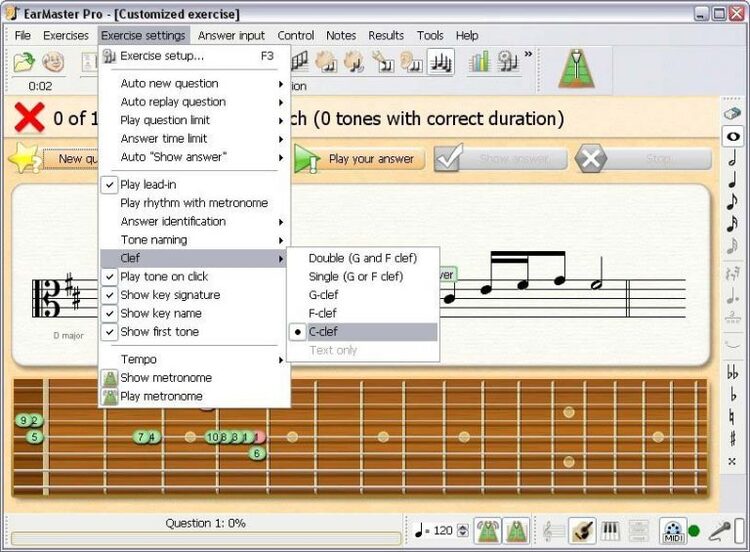Adjust tempo with the 120 BPM stepper
This screenshot has width=750, height=552.
463,530
